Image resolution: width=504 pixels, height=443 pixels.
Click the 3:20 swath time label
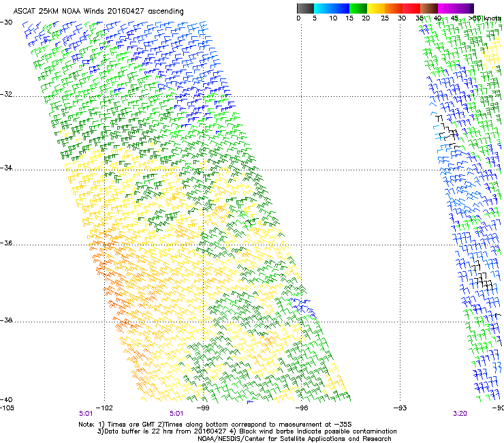pyautogui.click(x=460, y=414)
